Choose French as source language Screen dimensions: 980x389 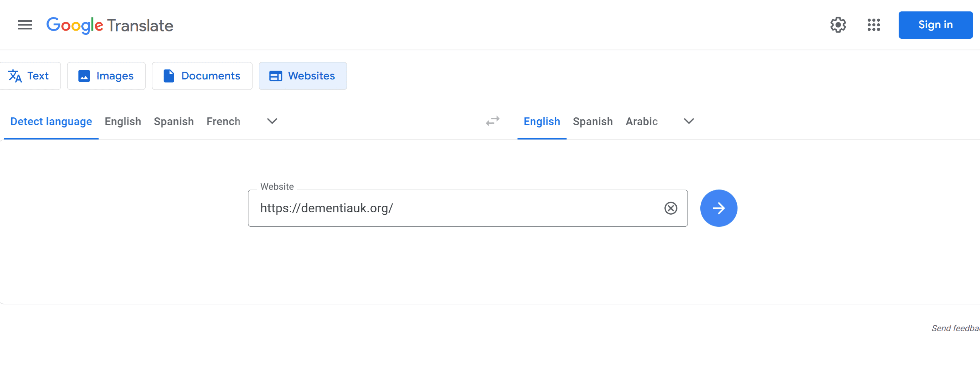(x=223, y=122)
